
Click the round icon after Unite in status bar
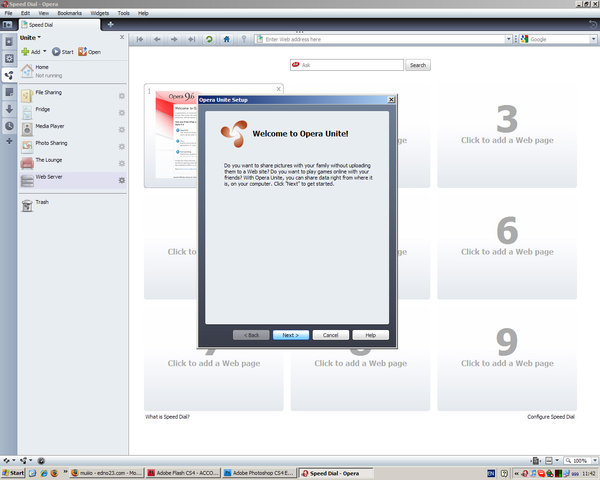41,461
